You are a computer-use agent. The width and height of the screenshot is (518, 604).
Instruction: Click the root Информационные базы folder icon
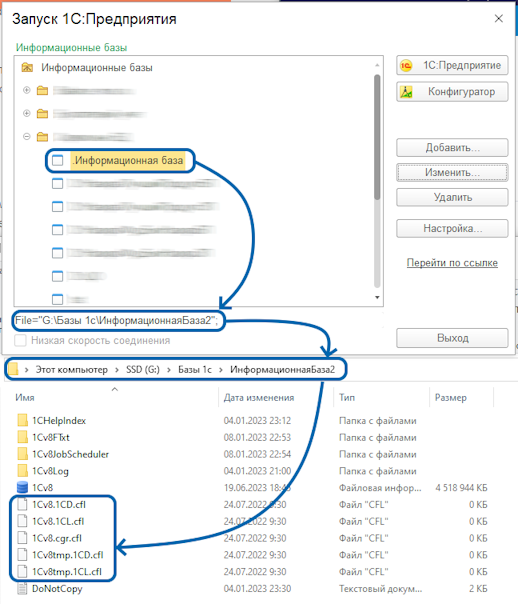click(27, 67)
